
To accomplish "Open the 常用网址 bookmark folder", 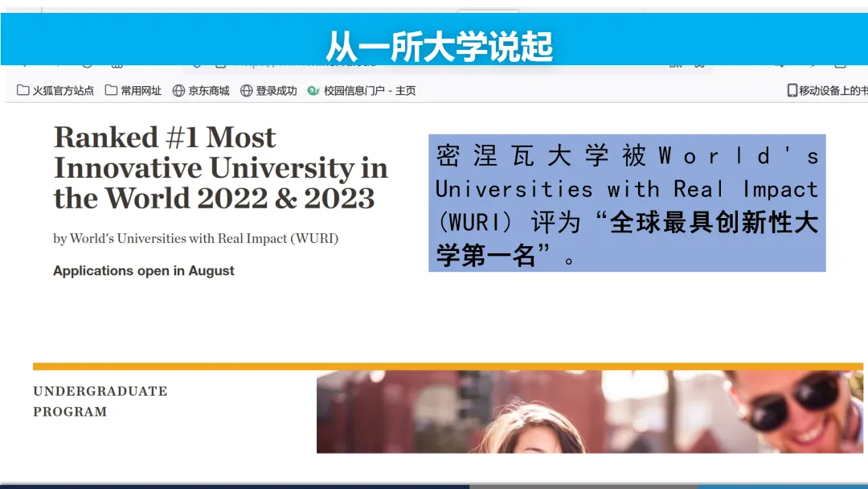I will (133, 90).
